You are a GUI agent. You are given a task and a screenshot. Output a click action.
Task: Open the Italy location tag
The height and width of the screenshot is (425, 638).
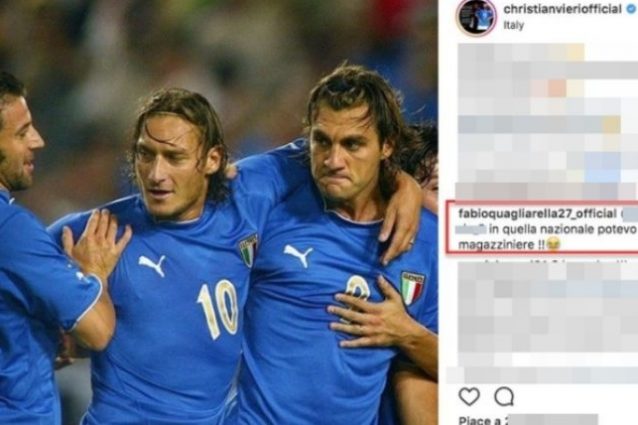513,25
